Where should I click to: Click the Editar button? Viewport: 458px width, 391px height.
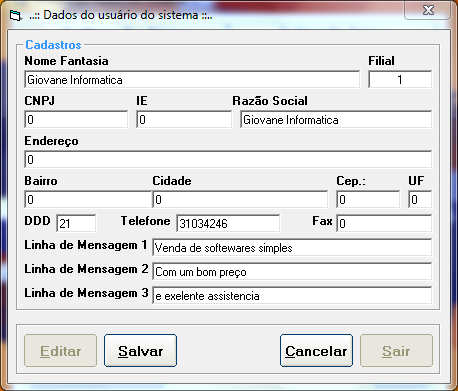tap(60, 351)
